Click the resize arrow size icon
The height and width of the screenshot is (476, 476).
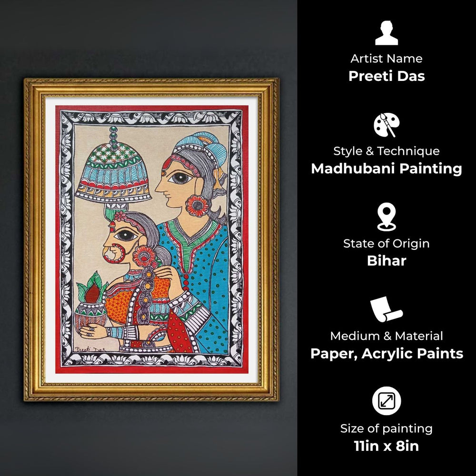pyautogui.click(x=387, y=401)
